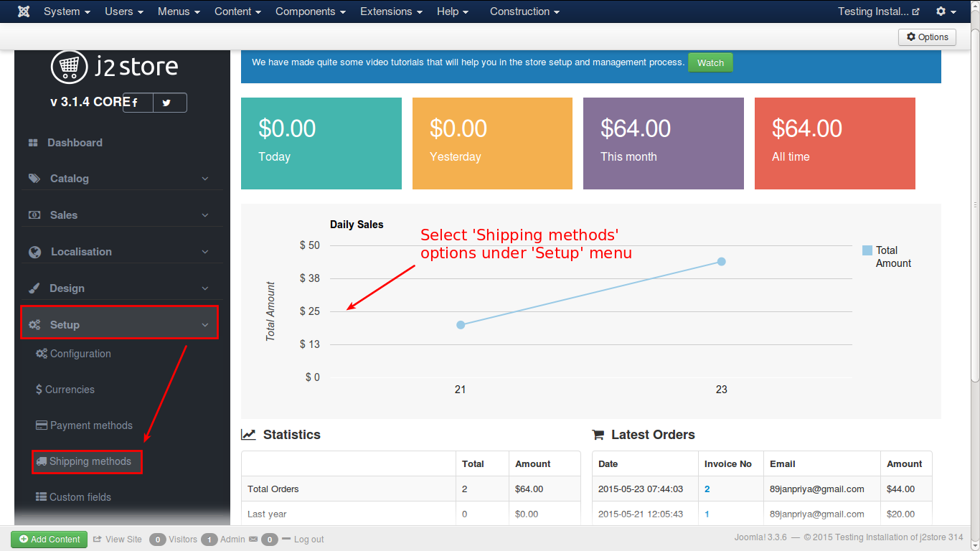Expand the Sales sidebar section
This screenshot has width=980, height=551.
(119, 215)
